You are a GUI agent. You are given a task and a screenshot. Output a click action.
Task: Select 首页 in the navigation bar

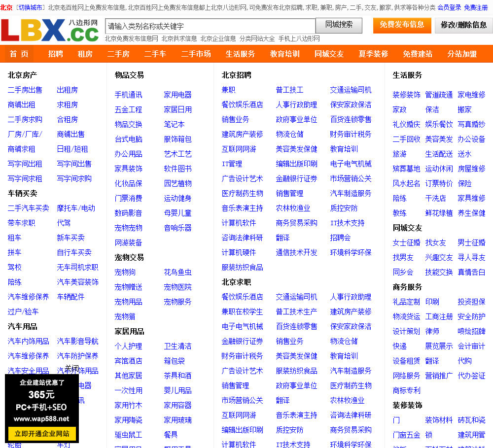click(x=19, y=54)
